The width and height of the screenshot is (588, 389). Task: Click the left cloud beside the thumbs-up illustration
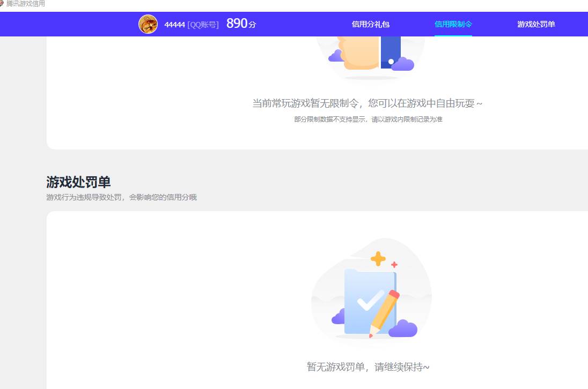coord(336,56)
